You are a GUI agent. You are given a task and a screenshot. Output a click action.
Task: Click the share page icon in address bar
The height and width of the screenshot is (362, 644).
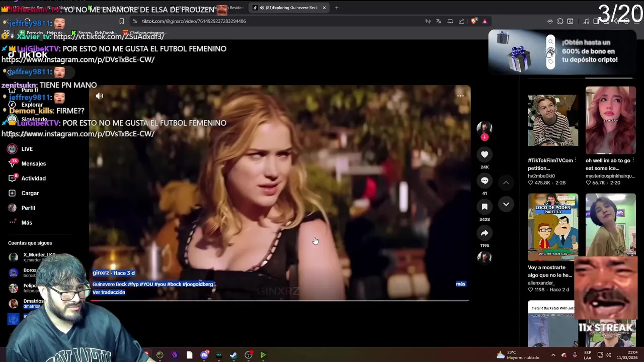click(x=461, y=21)
